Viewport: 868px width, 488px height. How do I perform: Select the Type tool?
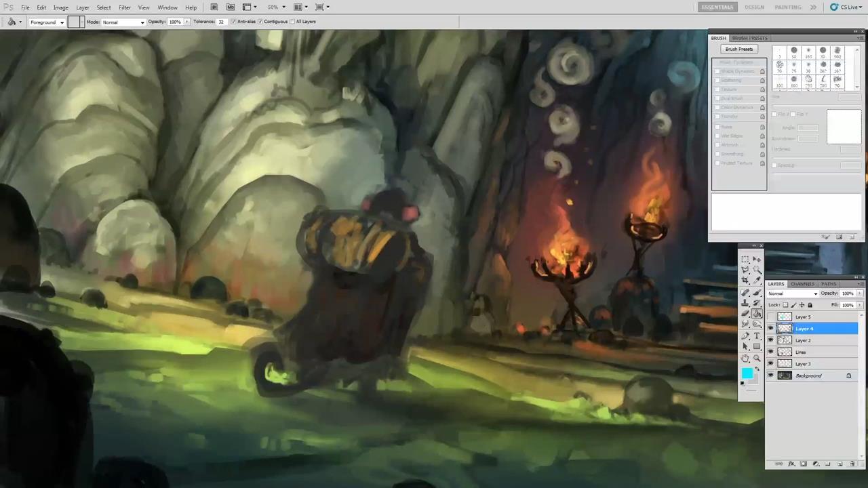pyautogui.click(x=757, y=335)
